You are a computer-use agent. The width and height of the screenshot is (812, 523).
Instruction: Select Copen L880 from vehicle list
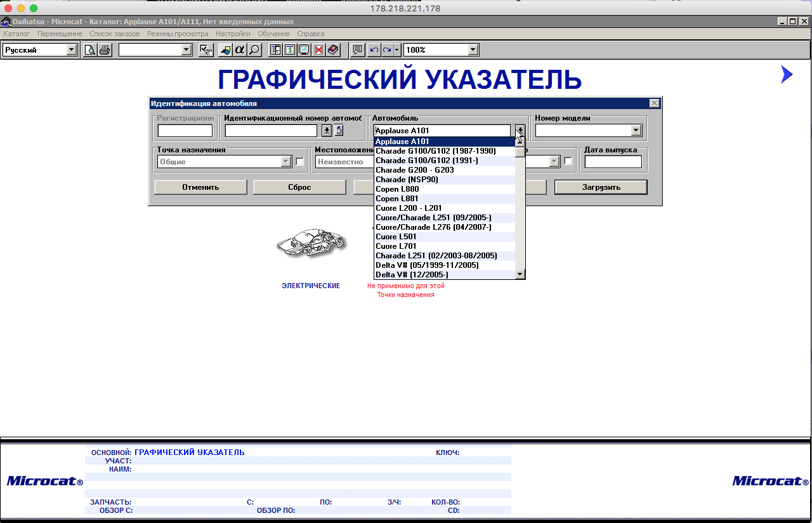coord(397,189)
